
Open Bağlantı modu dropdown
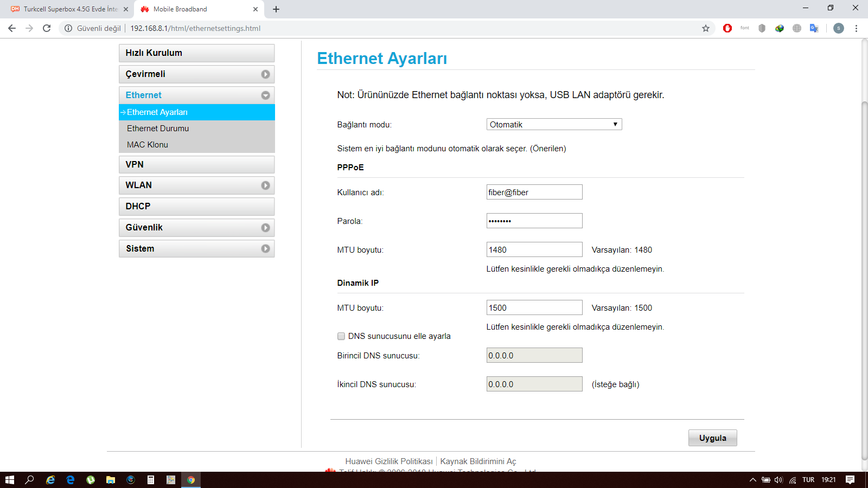554,124
